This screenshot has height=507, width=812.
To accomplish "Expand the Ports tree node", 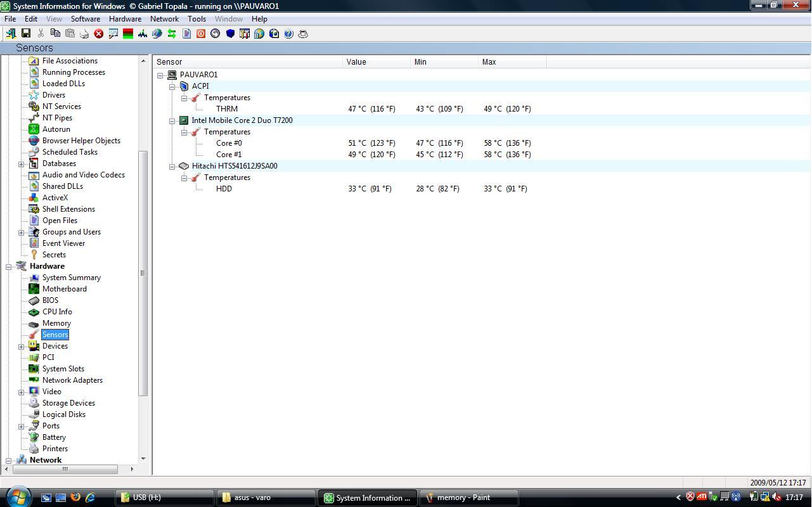I will click(21, 426).
